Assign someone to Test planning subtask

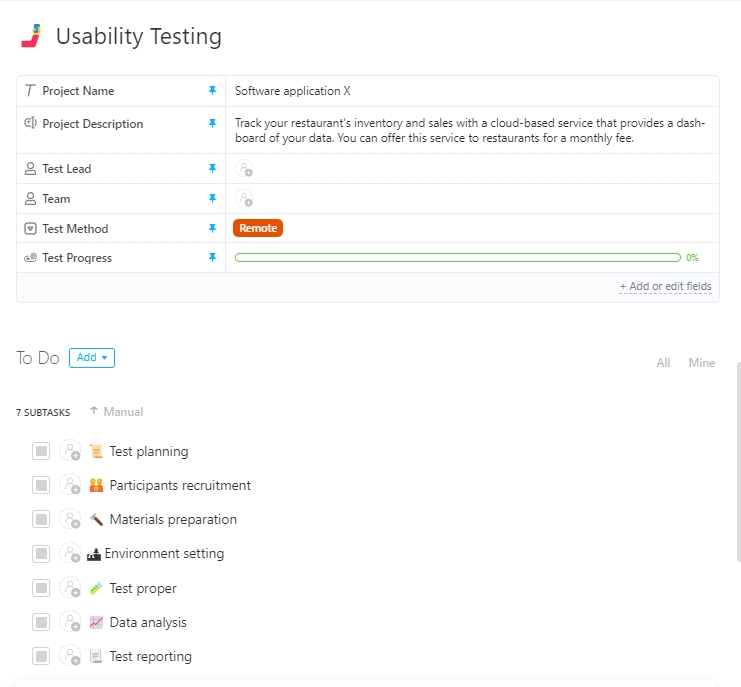coord(70,451)
